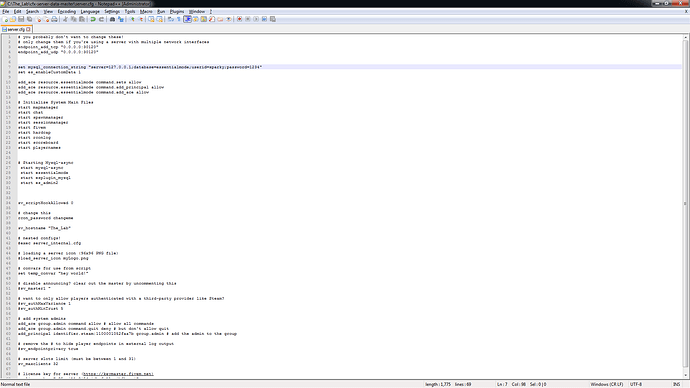Image resolution: width=690 pixels, height=388 pixels.
Task: Open the View menu
Action: pos(48,11)
